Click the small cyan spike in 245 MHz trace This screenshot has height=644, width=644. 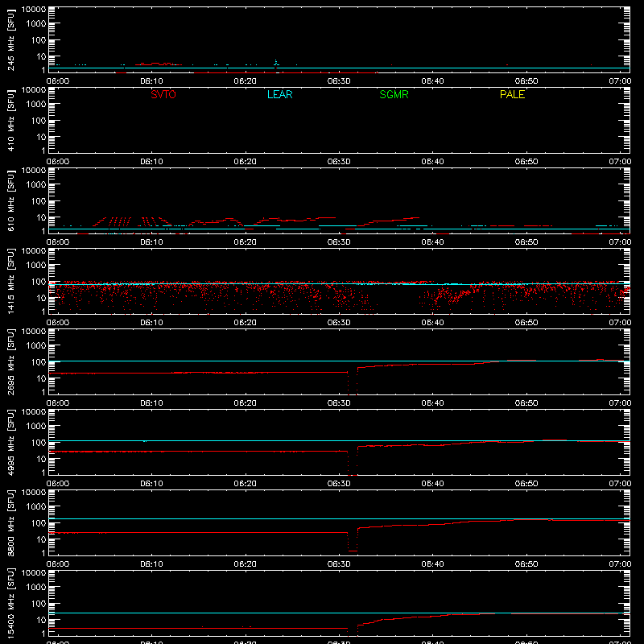click(276, 63)
